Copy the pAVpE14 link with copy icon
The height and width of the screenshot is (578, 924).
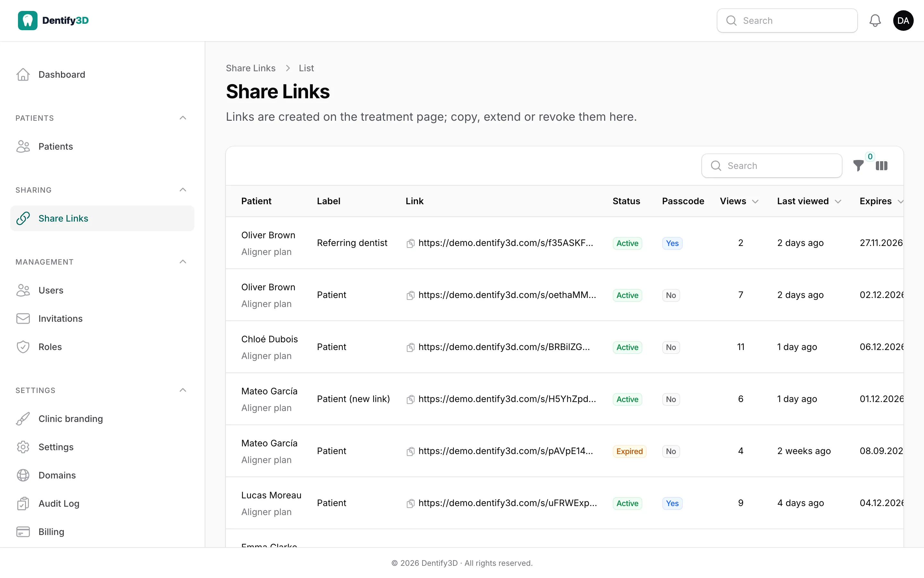410,451
